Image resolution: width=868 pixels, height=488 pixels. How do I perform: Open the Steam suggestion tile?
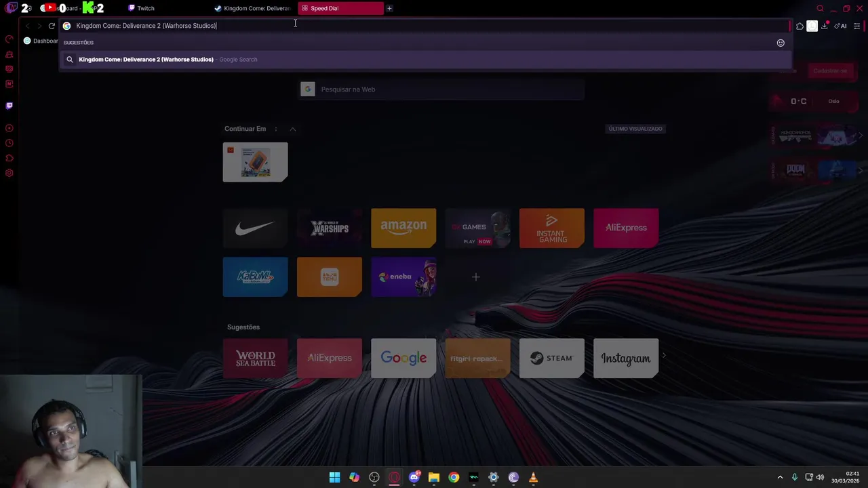pos(551,358)
